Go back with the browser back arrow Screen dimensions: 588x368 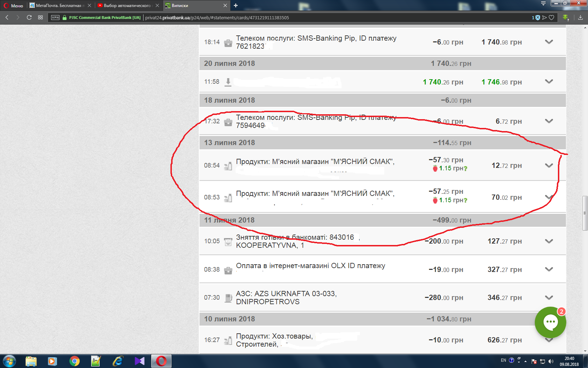click(7, 18)
